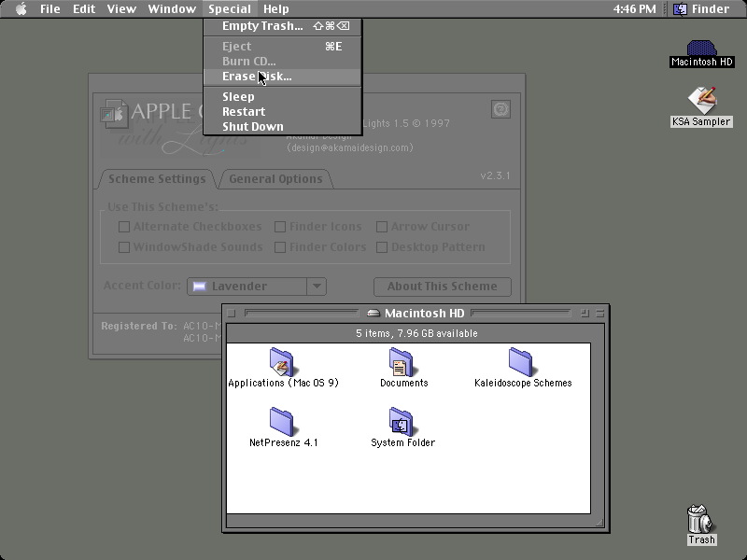The width and height of the screenshot is (747, 560).
Task: Select the Kaleidoscope Schemes folder icon
Action: click(521, 362)
